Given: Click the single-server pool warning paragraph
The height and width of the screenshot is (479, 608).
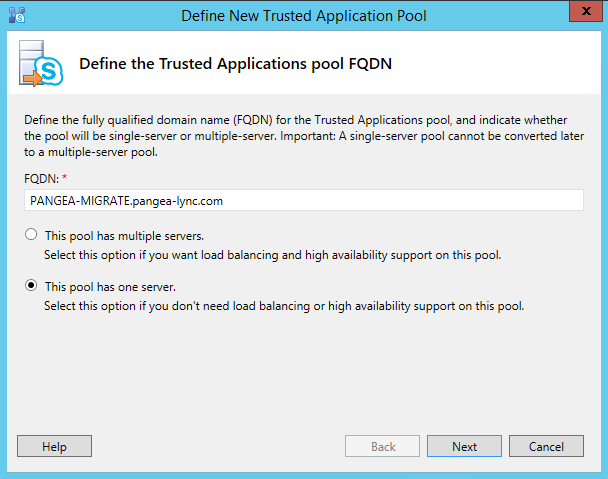Looking at the screenshot, I should point(304,136).
